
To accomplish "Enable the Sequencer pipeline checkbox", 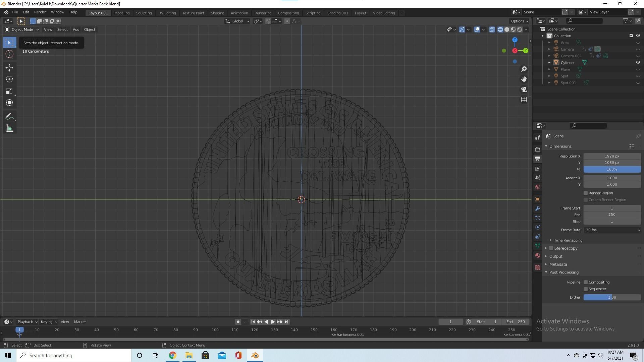I will [586, 289].
